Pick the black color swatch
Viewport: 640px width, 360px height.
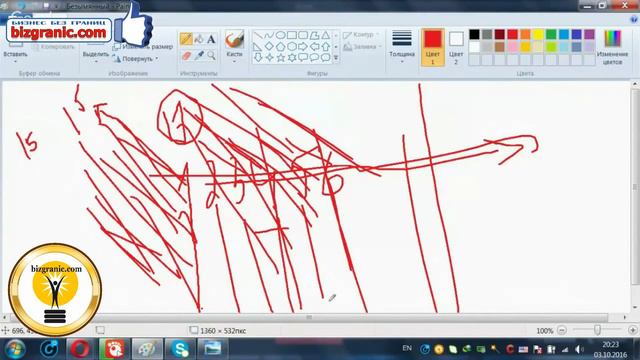pyautogui.click(x=474, y=34)
